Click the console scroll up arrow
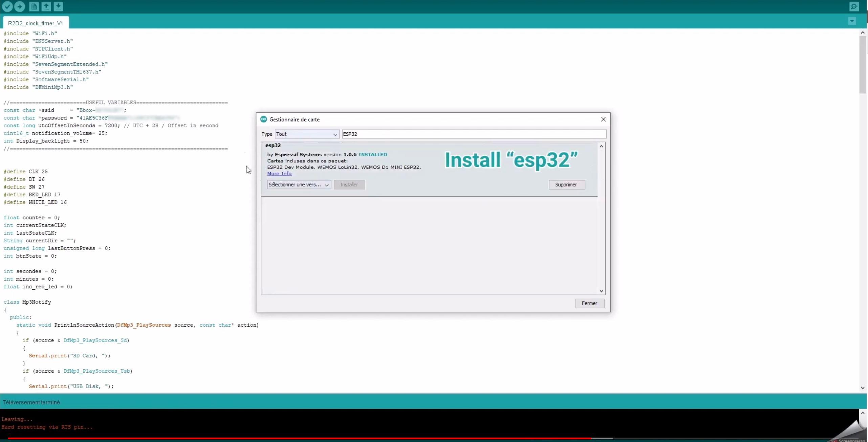 (x=862, y=413)
